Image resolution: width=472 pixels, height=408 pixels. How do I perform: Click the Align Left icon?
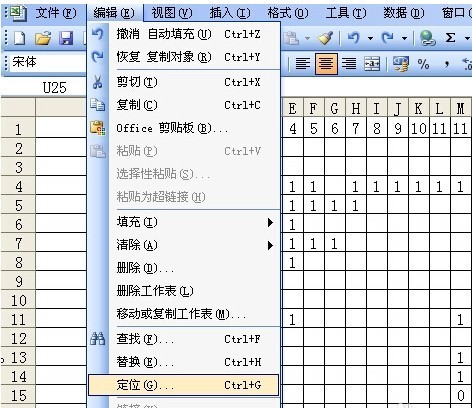(302, 63)
